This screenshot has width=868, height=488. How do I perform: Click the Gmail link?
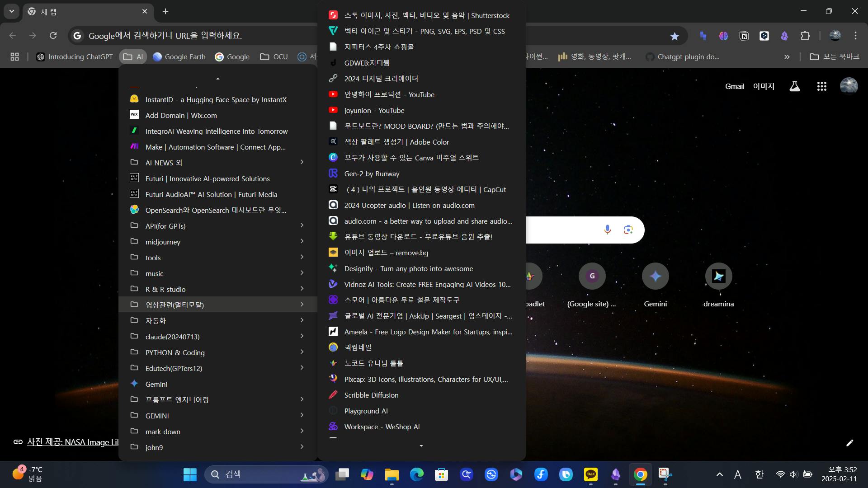coord(735,86)
